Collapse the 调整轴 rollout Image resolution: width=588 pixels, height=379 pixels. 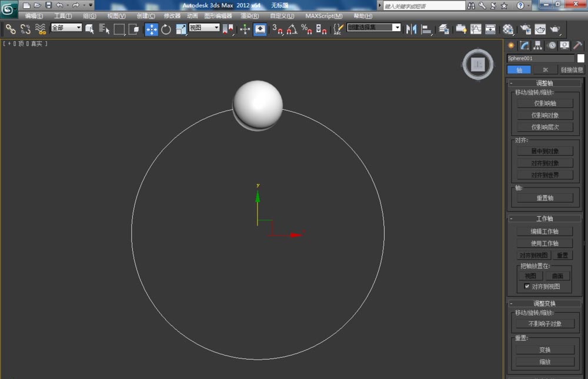544,83
